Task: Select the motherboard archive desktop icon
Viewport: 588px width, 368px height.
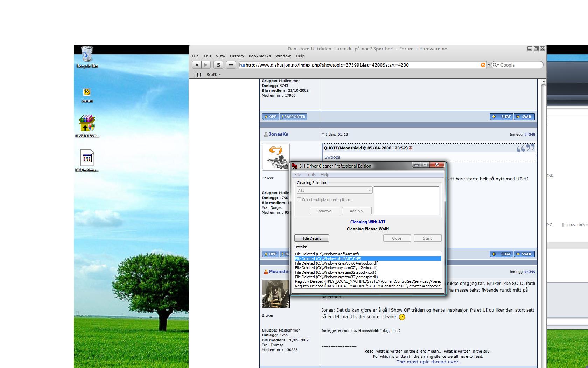Action: [x=87, y=126]
